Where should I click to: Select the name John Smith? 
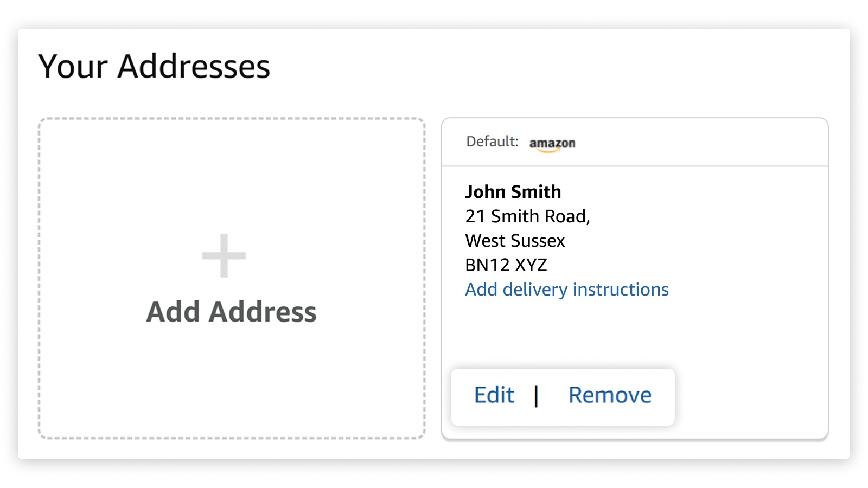point(513,192)
